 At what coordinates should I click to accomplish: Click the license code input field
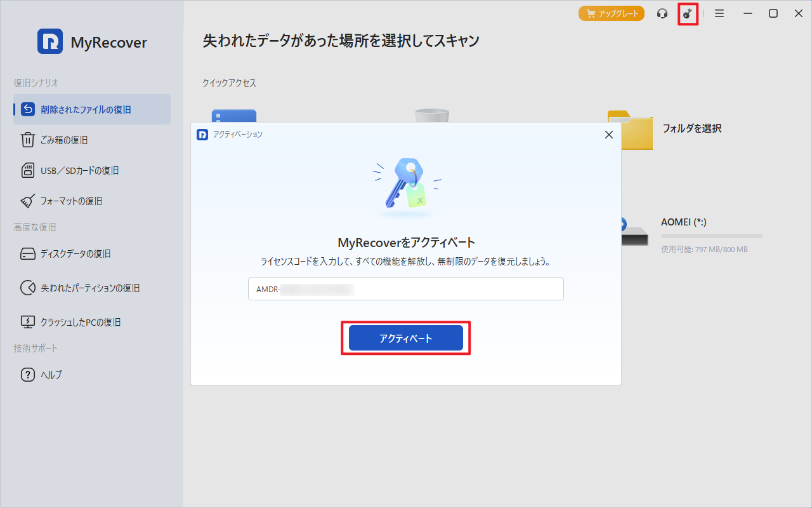coord(406,289)
